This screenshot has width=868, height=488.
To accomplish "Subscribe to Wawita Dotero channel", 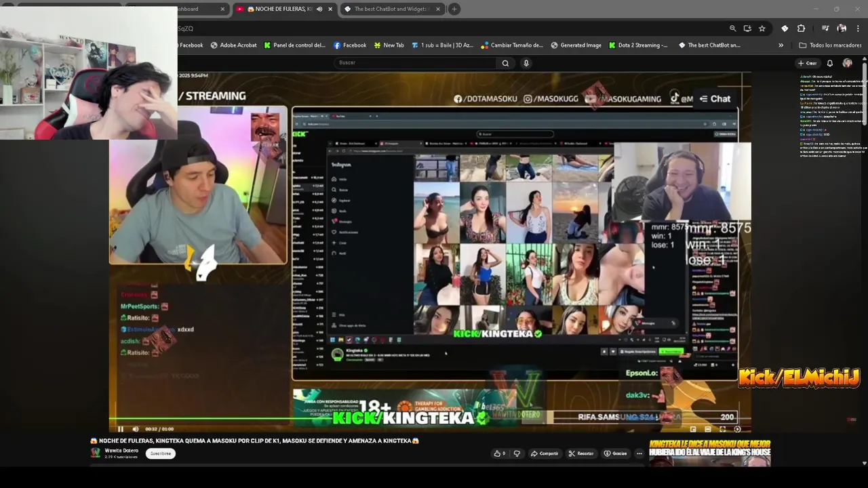I will click(x=161, y=453).
